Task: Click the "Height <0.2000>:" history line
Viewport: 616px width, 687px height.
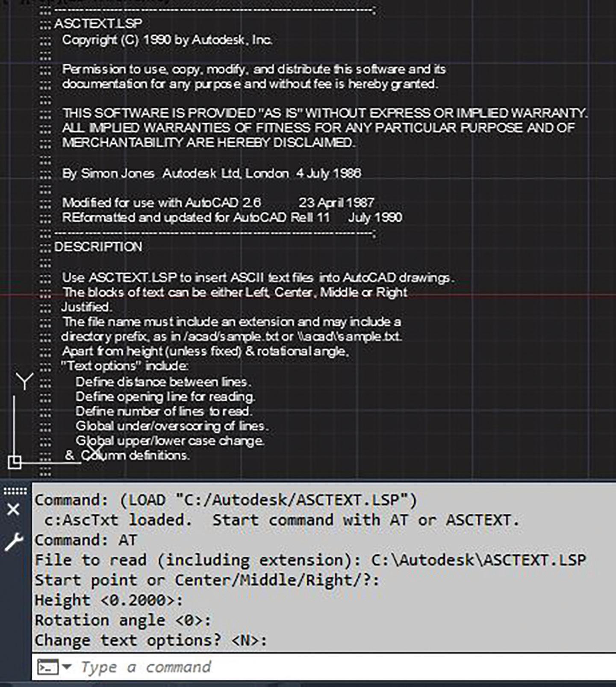Action: coord(109,601)
